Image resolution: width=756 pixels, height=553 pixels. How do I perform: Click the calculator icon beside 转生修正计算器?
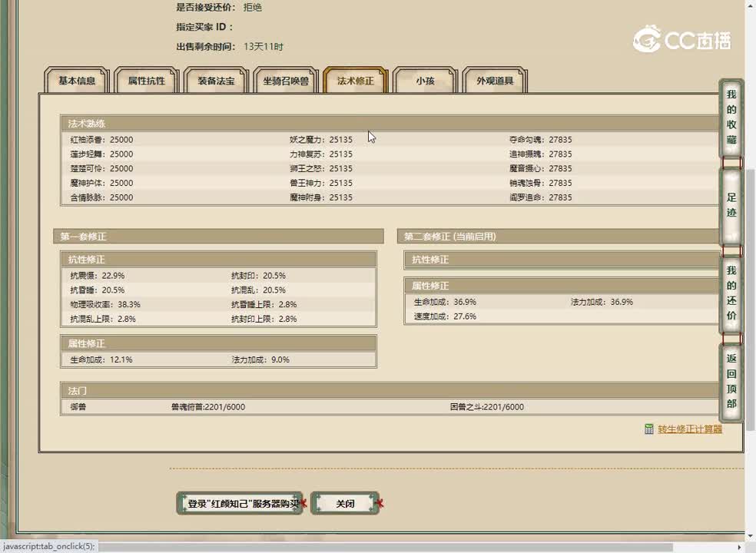(649, 429)
